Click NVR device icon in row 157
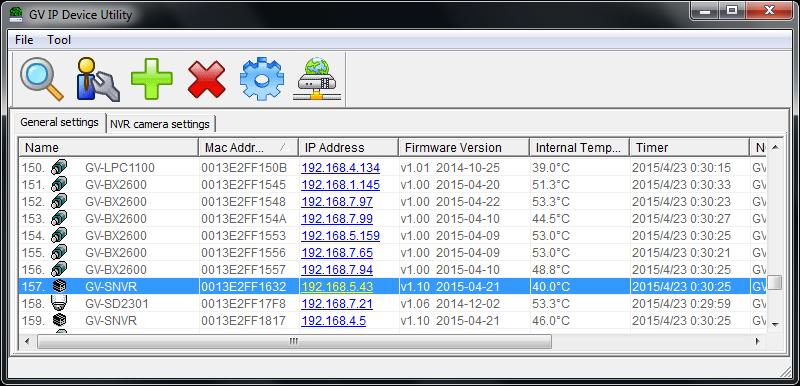 coord(59,287)
